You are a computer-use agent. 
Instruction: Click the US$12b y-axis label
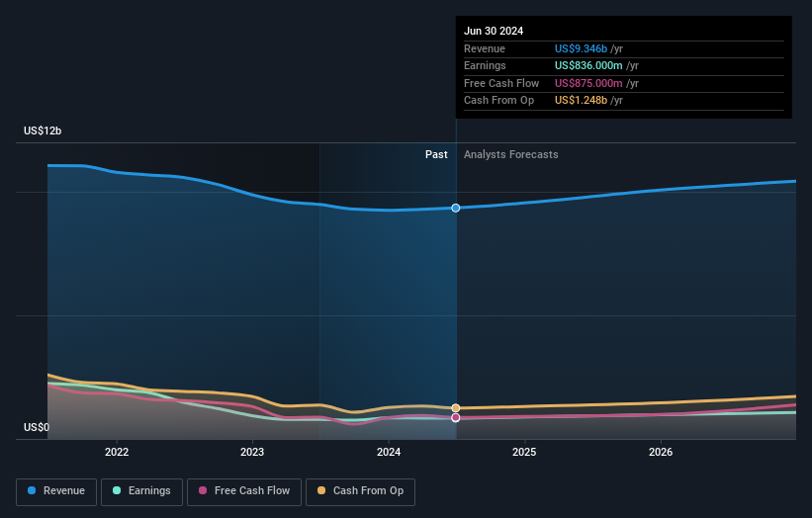coord(43,130)
